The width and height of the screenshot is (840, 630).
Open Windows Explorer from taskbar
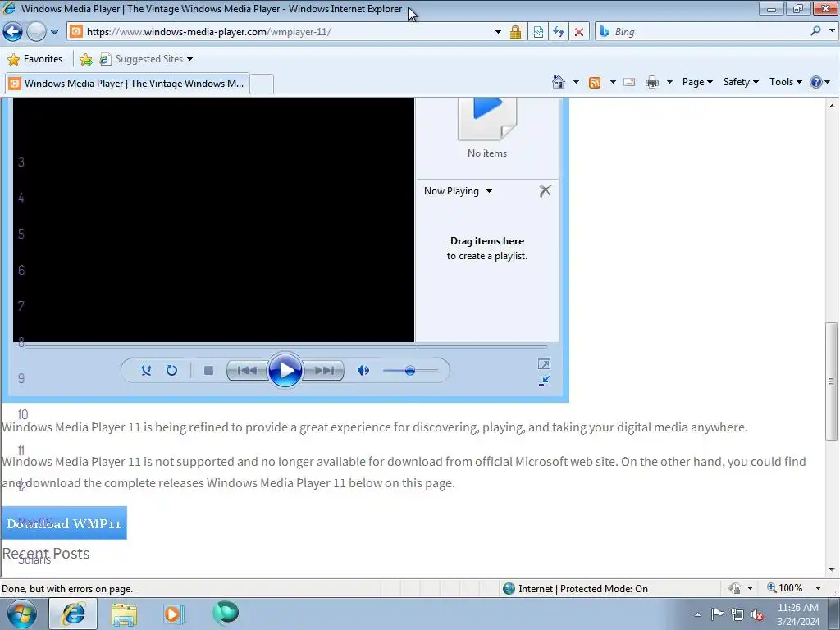coord(124,614)
